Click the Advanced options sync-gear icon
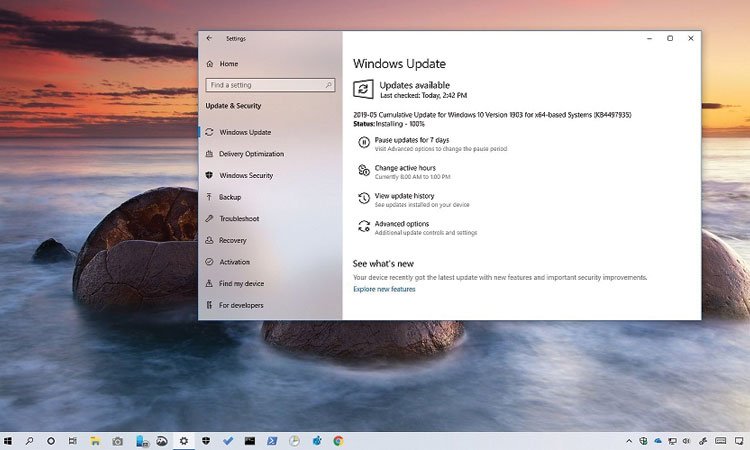 [x=363, y=228]
